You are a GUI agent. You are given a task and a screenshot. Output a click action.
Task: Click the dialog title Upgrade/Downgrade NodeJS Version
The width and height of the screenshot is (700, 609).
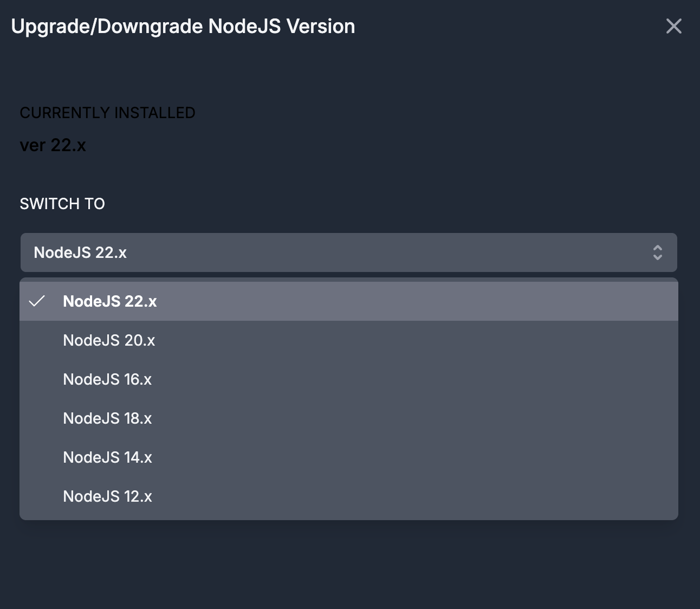click(x=183, y=27)
